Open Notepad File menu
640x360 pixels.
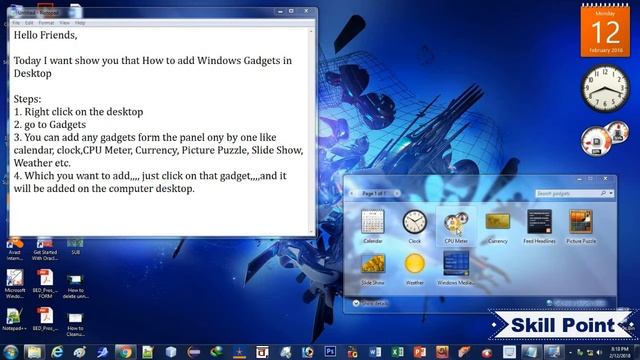[16, 23]
